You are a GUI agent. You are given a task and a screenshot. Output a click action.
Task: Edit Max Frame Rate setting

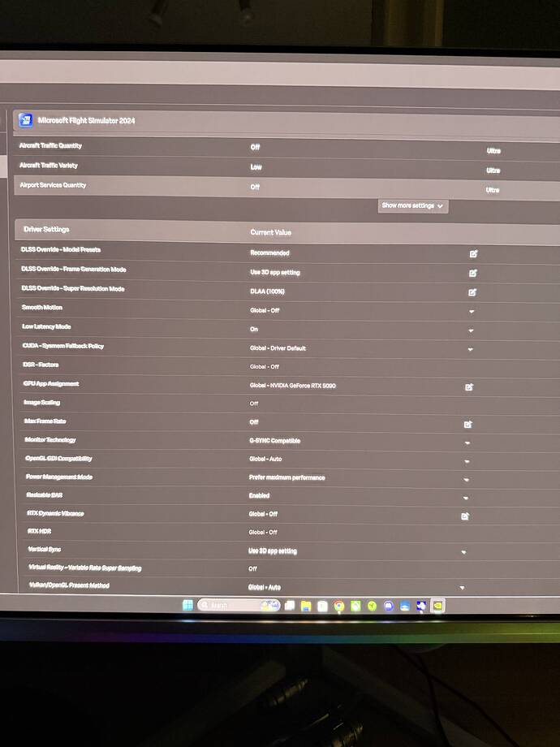point(467,424)
